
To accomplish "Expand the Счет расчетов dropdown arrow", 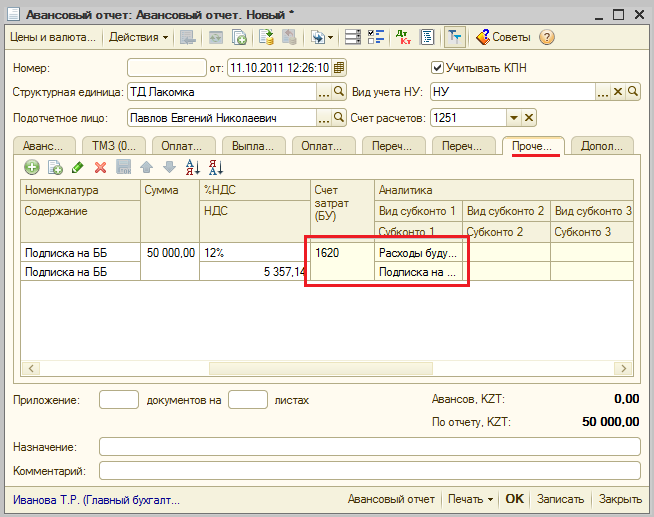I will 516,118.
